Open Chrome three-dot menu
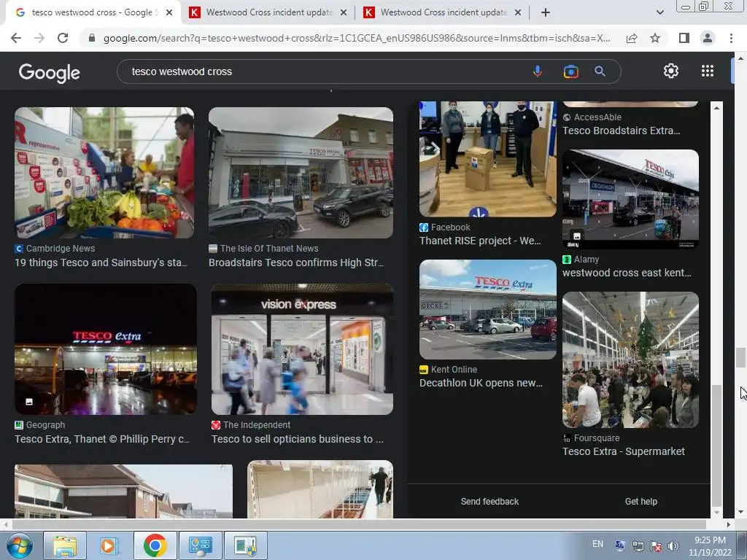 731,38
